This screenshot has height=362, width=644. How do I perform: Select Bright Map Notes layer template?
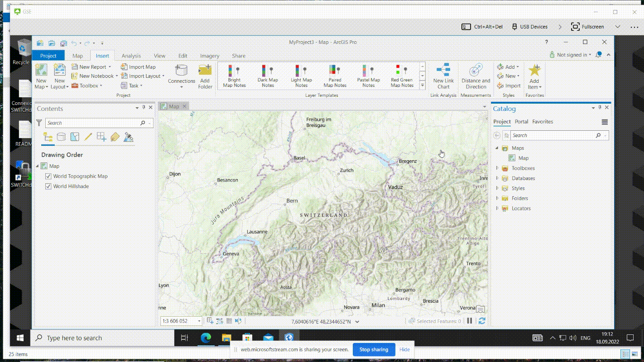pos(234,76)
